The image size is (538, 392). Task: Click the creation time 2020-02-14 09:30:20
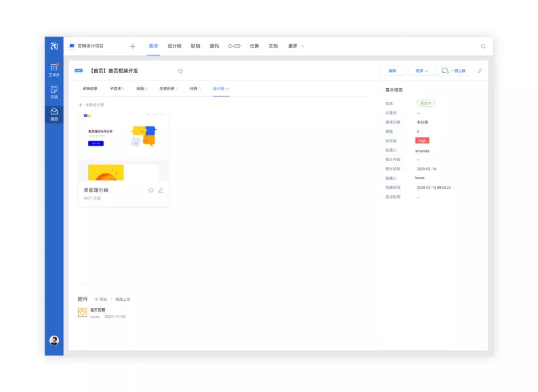[x=433, y=188]
